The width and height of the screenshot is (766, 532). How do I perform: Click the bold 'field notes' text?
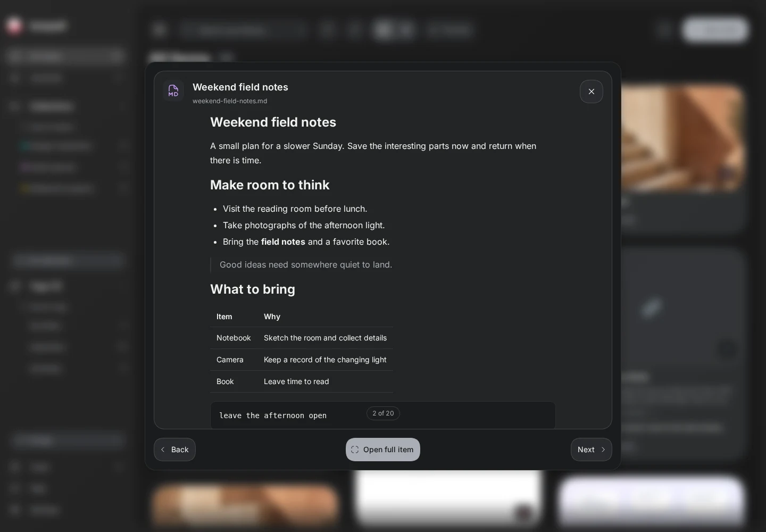(x=283, y=242)
